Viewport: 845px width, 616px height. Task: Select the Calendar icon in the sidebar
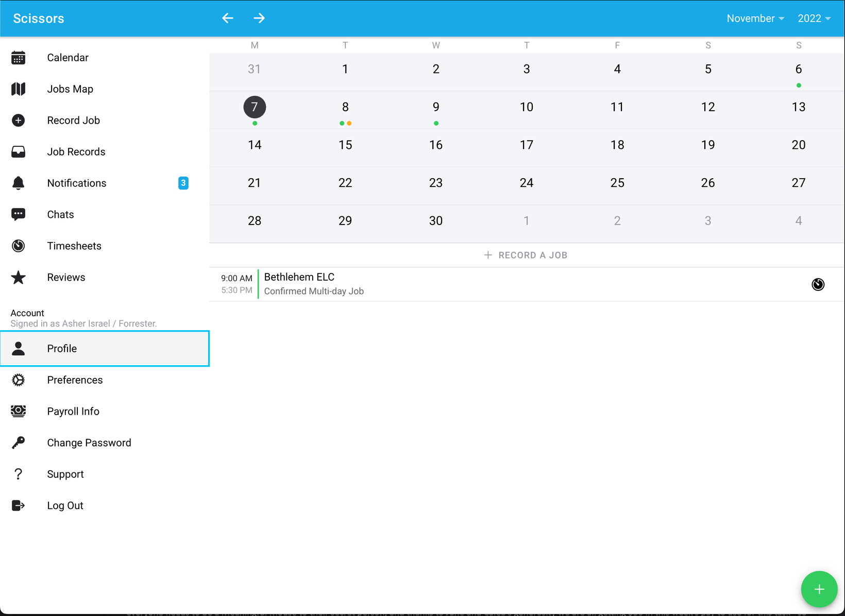[x=19, y=57]
